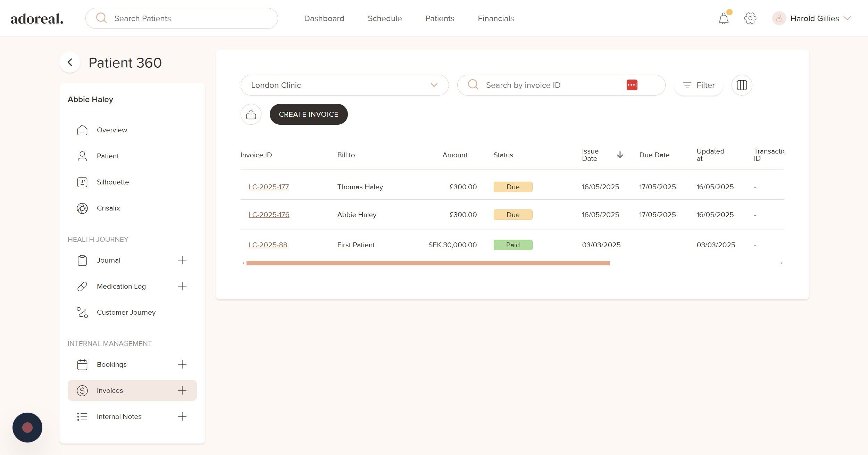Add Medication Log entry via the plus icon
868x455 pixels.
pyautogui.click(x=182, y=286)
